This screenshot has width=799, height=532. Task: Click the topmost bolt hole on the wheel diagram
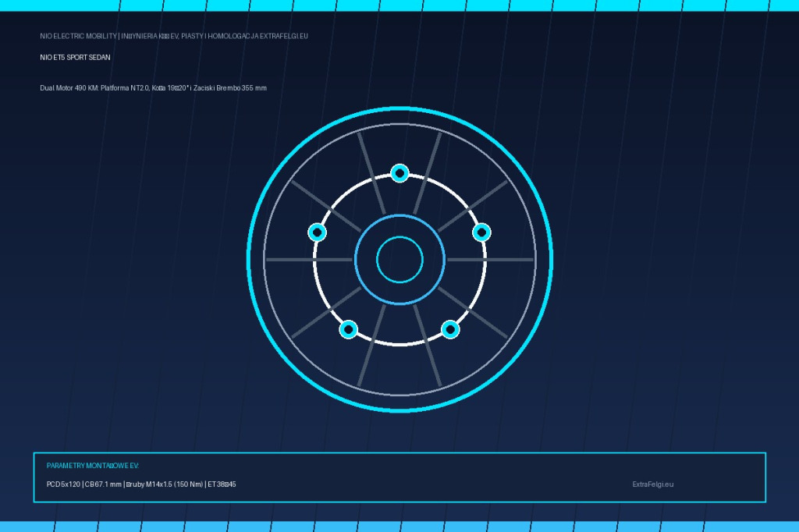point(400,173)
